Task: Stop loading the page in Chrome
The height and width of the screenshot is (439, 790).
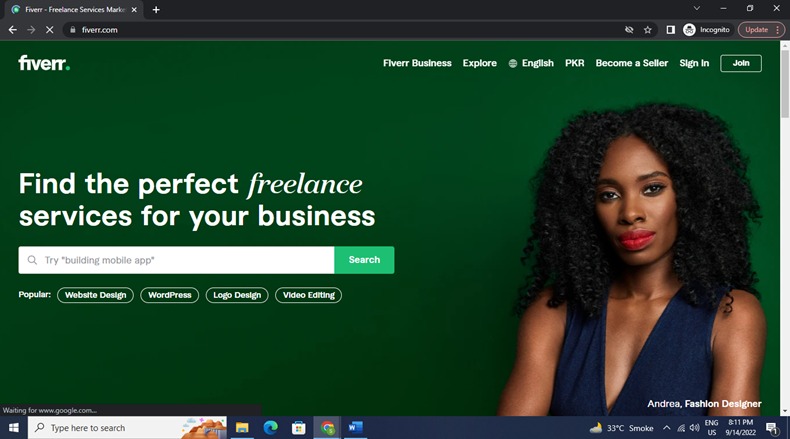Action: pyautogui.click(x=49, y=30)
